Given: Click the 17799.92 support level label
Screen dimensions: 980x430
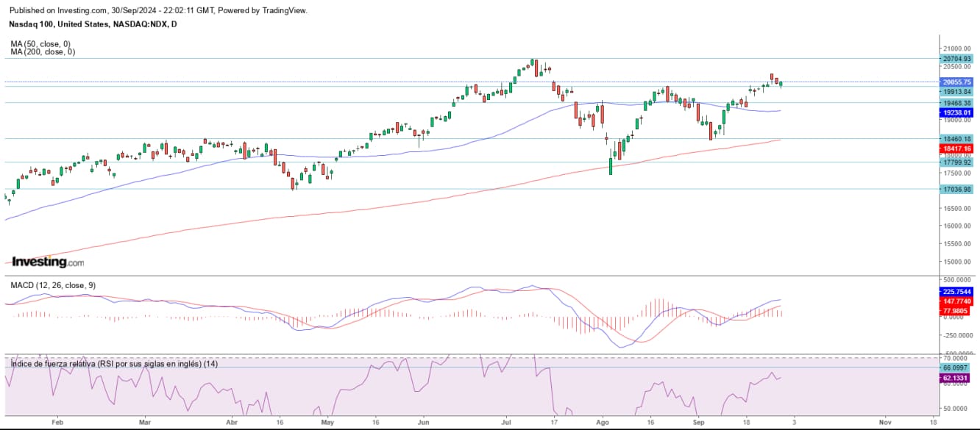Looking at the screenshot, I should click(x=956, y=162).
